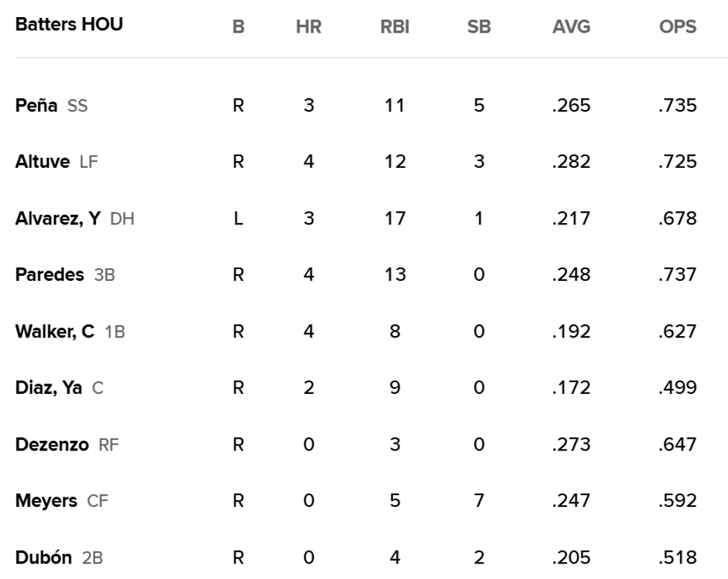Screen dimensions: 728x579
Task: Click the HR column header
Action: [308, 28]
